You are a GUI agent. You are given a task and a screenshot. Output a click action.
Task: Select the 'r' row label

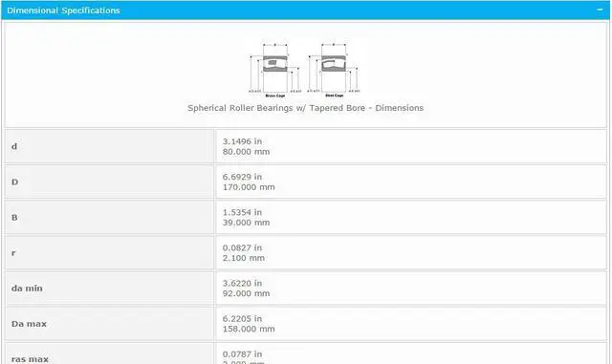[13, 253]
